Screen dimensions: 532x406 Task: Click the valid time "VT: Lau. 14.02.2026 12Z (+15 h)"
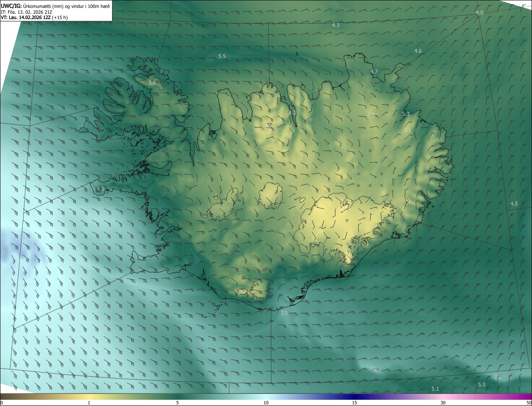pyautogui.click(x=35, y=18)
